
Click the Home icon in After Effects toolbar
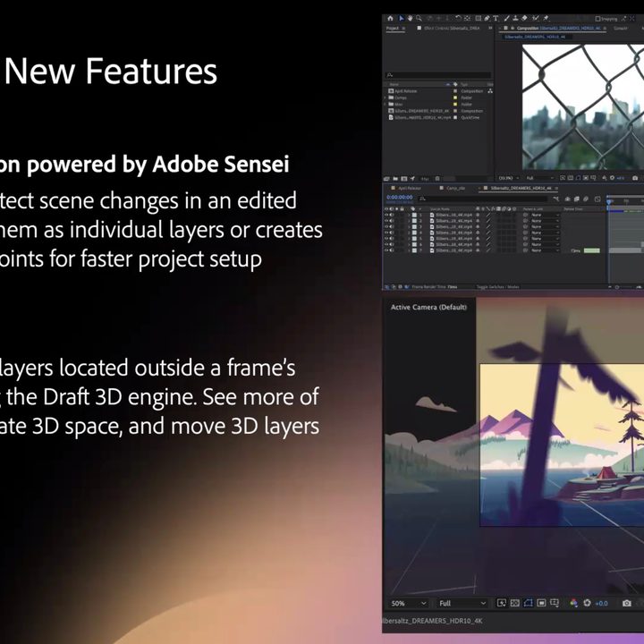point(390,18)
